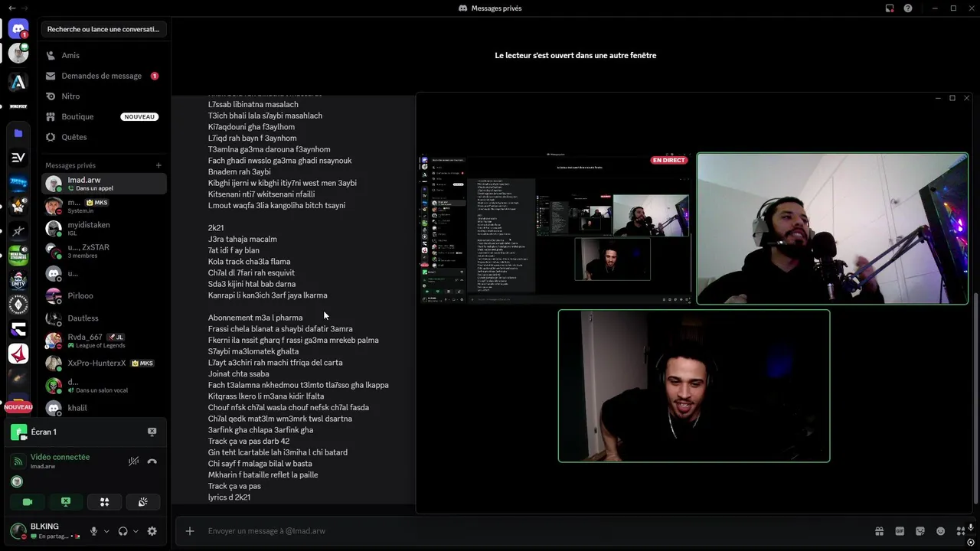Disconnect from the call

[152, 461]
